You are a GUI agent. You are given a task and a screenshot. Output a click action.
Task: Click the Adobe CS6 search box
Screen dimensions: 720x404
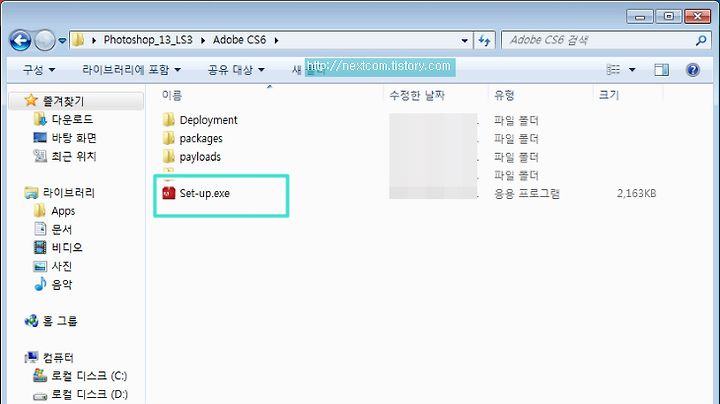[x=600, y=40]
